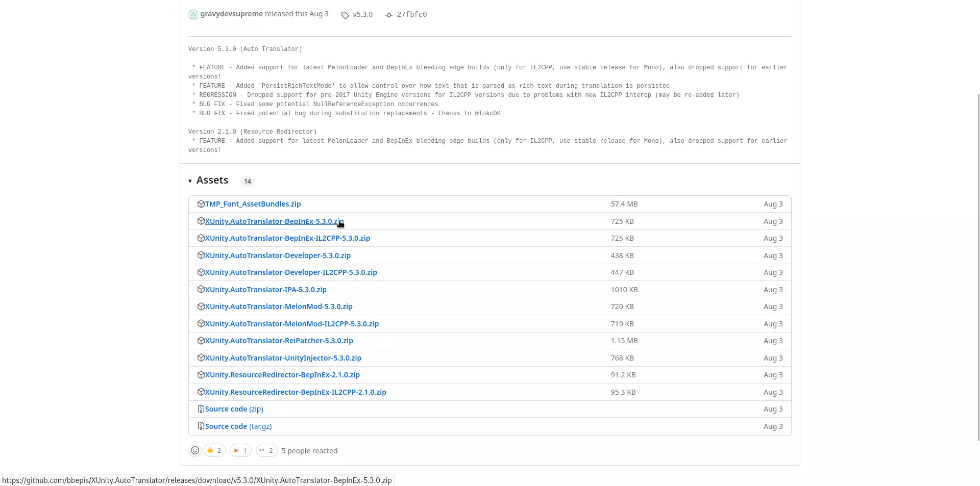This screenshot has width=980, height=486.
Task: Click the Assets count badge '14'
Action: [x=248, y=181]
